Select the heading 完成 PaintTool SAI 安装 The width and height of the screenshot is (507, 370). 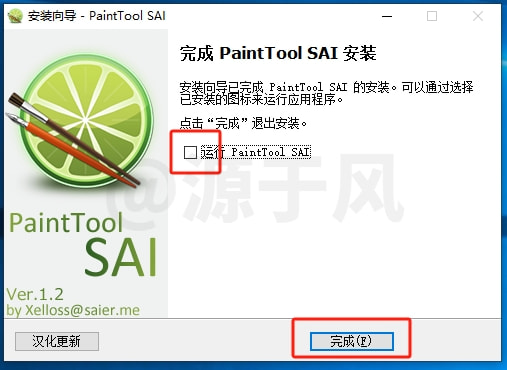(x=278, y=53)
